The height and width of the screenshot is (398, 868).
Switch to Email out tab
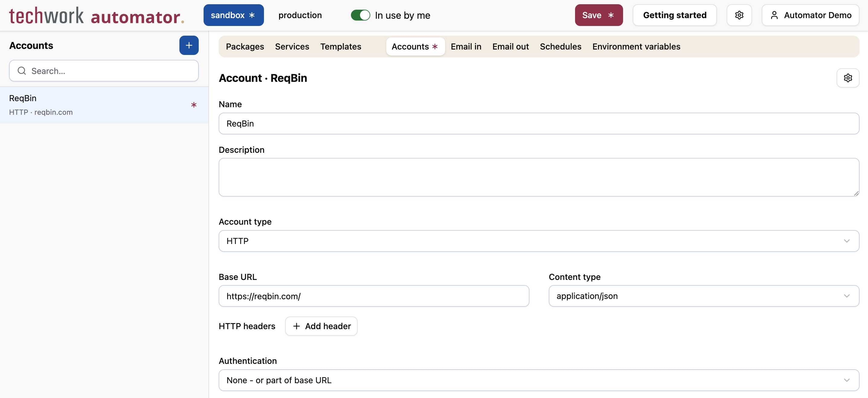pyautogui.click(x=510, y=47)
